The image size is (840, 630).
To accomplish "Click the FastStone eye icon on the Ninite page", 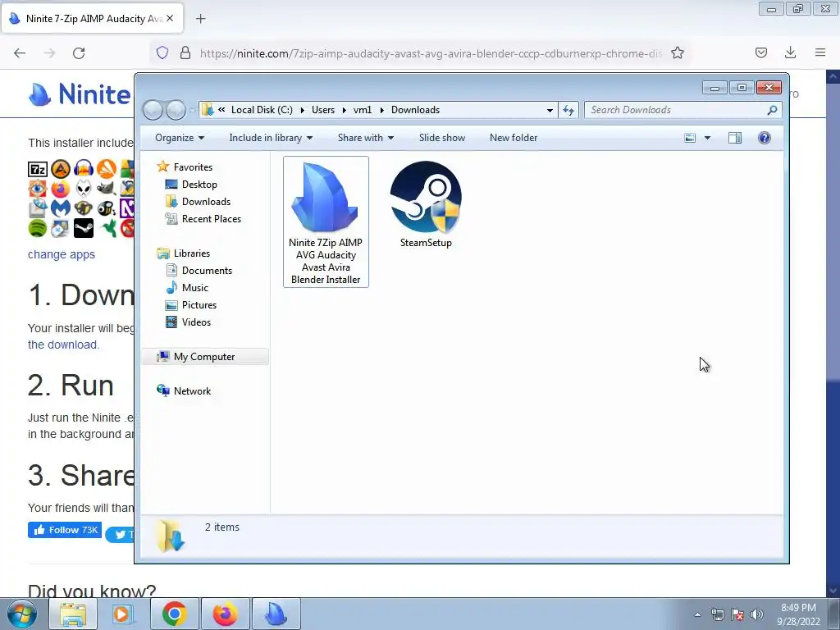I will 38,189.
